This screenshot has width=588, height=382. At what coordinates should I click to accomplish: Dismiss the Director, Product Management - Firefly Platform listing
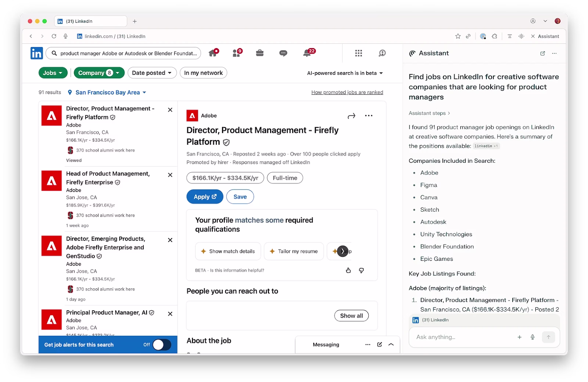tap(170, 110)
